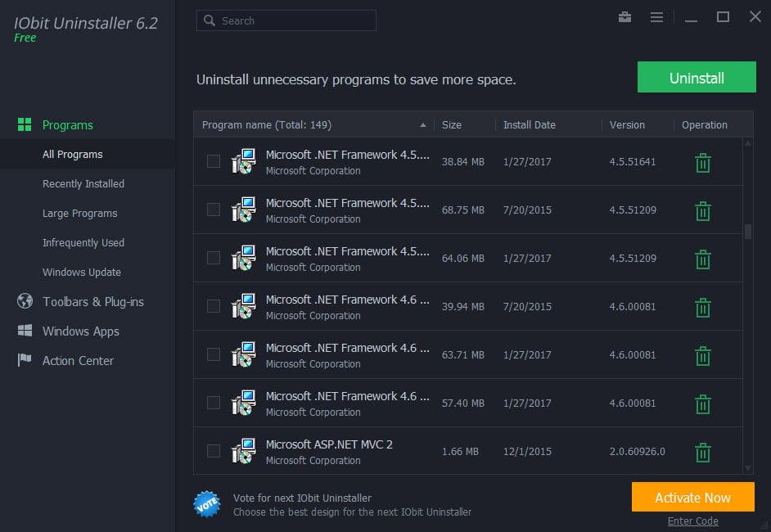Image resolution: width=771 pixels, height=532 pixels.
Task: Show Infrequently Used programs
Action: (83, 242)
